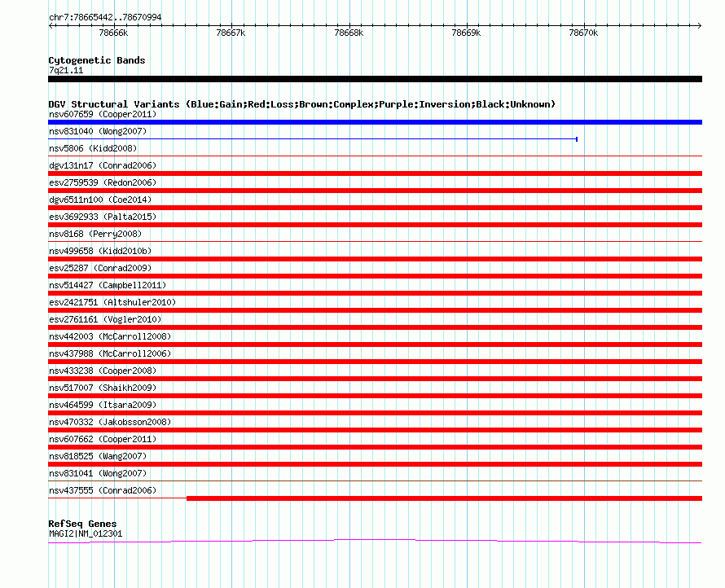Open the Cytogenetic Bands track title
Image resolution: width=725 pixels, height=588 pixels.
(97, 60)
